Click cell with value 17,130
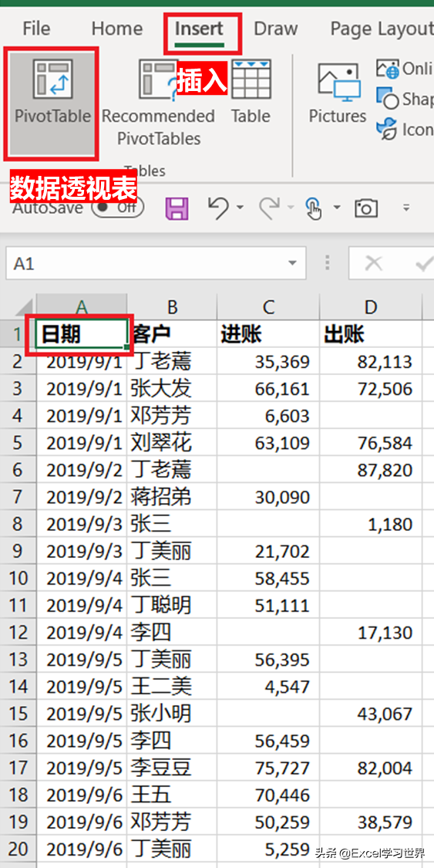Viewport: 434px width, 868px height. 371,633
